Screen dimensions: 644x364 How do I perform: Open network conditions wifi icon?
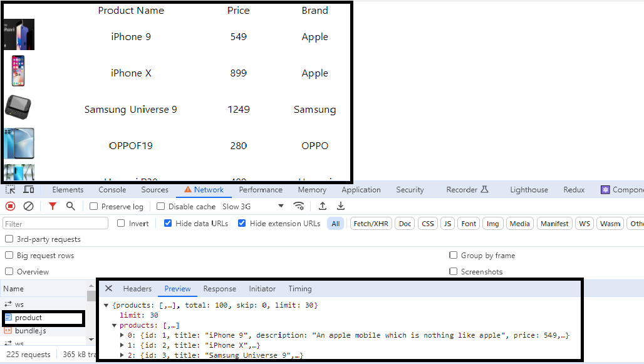(x=299, y=206)
